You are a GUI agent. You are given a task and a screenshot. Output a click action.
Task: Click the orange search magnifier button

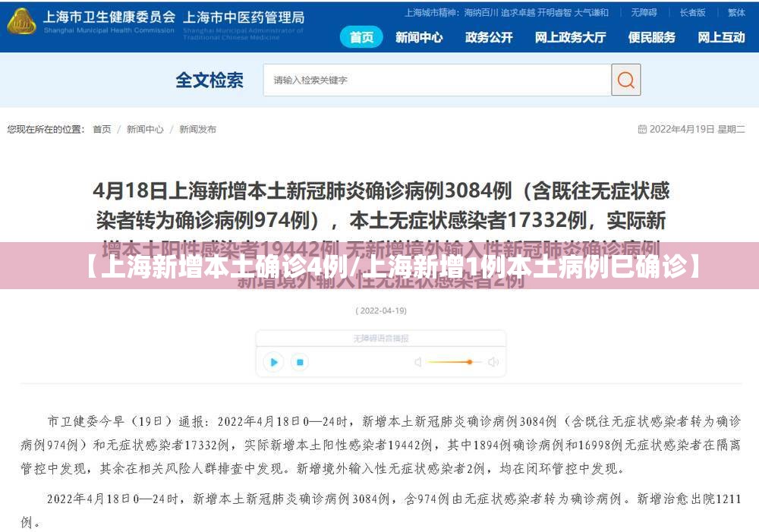[626, 80]
